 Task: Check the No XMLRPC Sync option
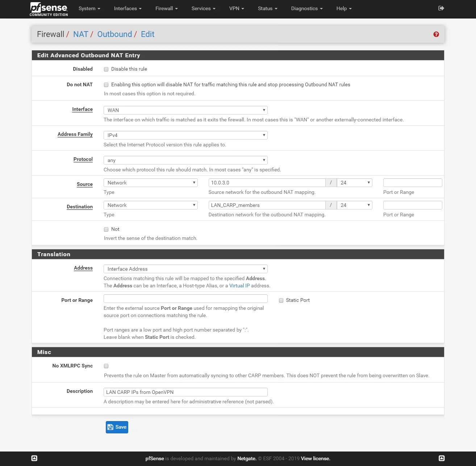[x=106, y=366]
